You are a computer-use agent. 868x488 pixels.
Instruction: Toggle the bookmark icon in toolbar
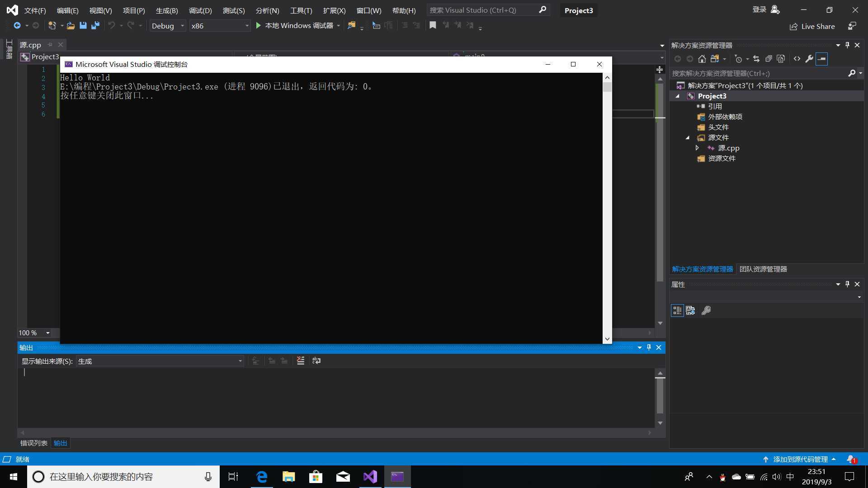(x=433, y=25)
